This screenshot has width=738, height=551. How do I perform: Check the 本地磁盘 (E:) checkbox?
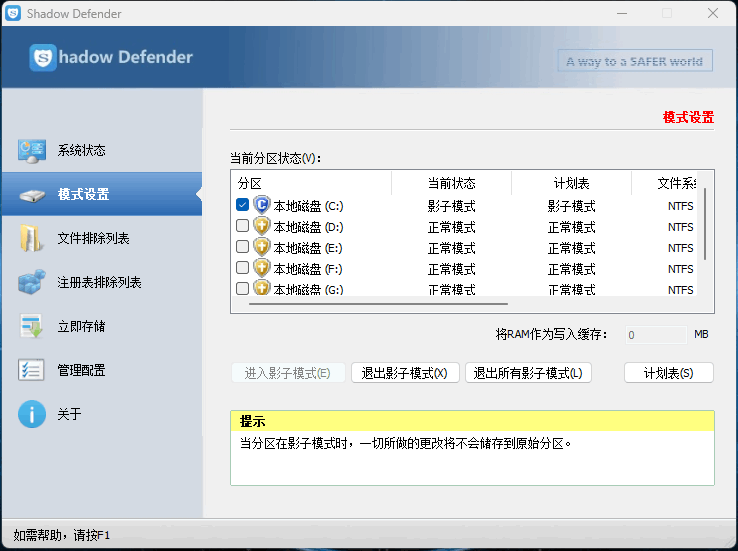242,247
